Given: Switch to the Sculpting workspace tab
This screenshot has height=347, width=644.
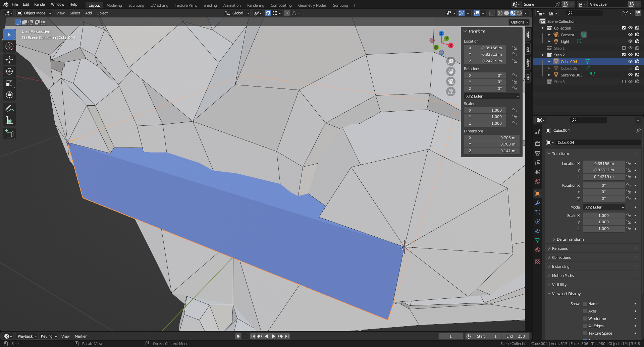Looking at the screenshot, I should coord(136,5).
